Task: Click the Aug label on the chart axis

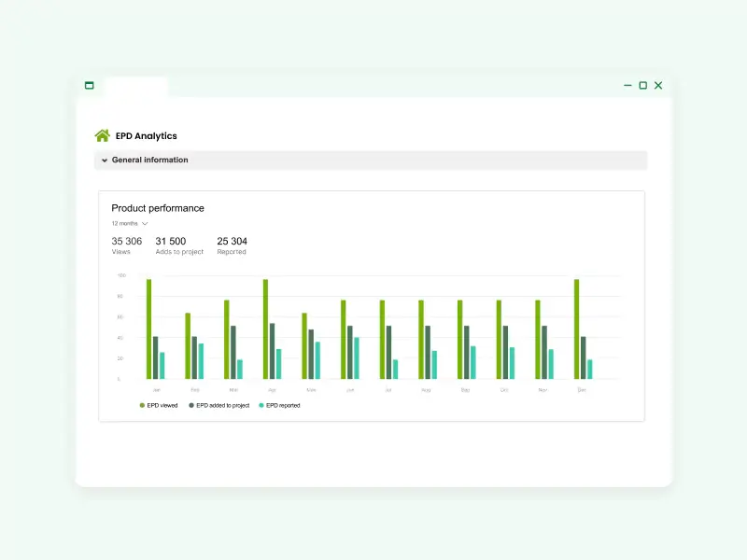Action: pyautogui.click(x=426, y=390)
